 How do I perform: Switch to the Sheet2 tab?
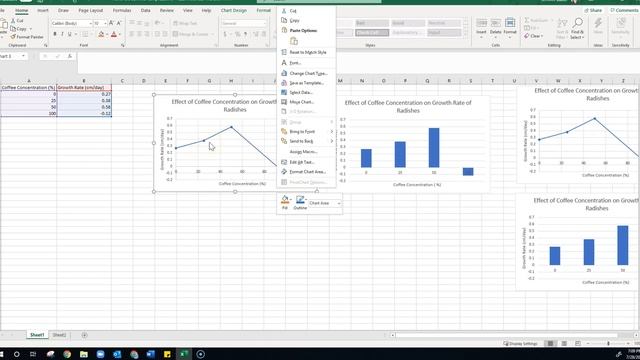point(59,335)
